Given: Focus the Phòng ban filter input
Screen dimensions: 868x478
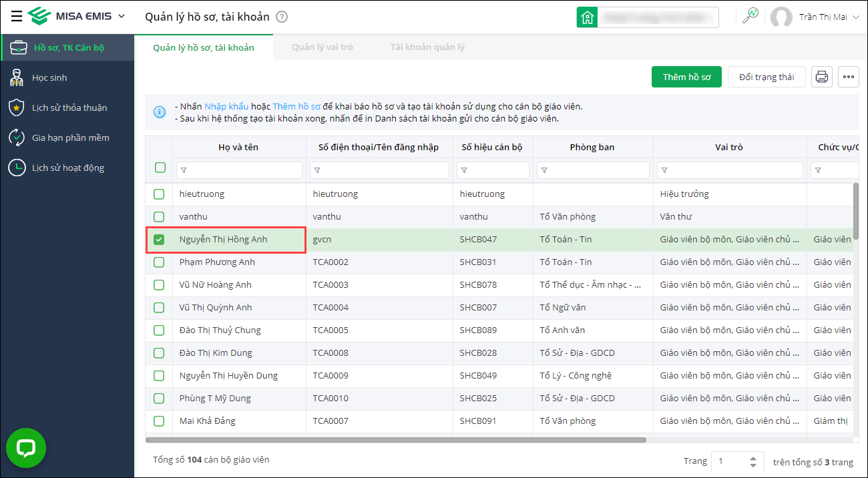Looking at the screenshot, I should tap(593, 170).
